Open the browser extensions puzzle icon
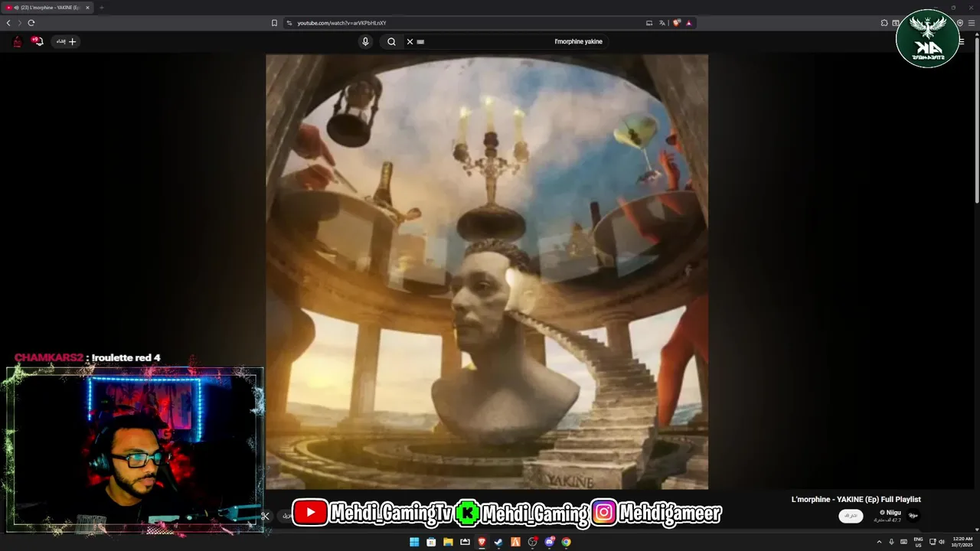Viewport: 980px width, 551px height. click(884, 23)
